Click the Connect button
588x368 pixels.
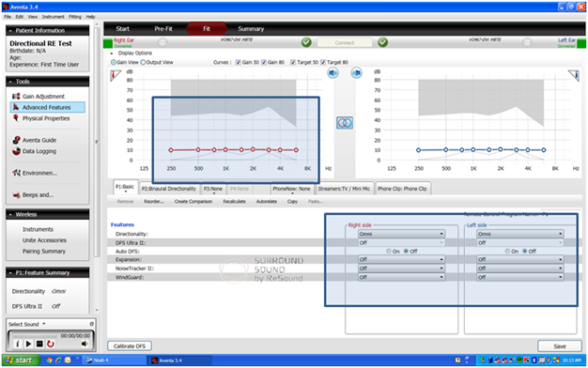point(344,43)
